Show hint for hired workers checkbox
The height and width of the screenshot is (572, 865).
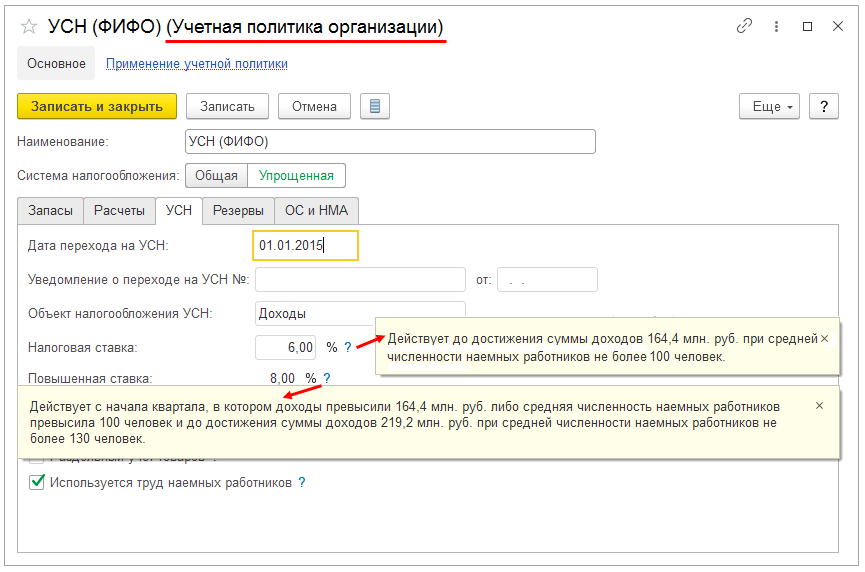[301, 482]
